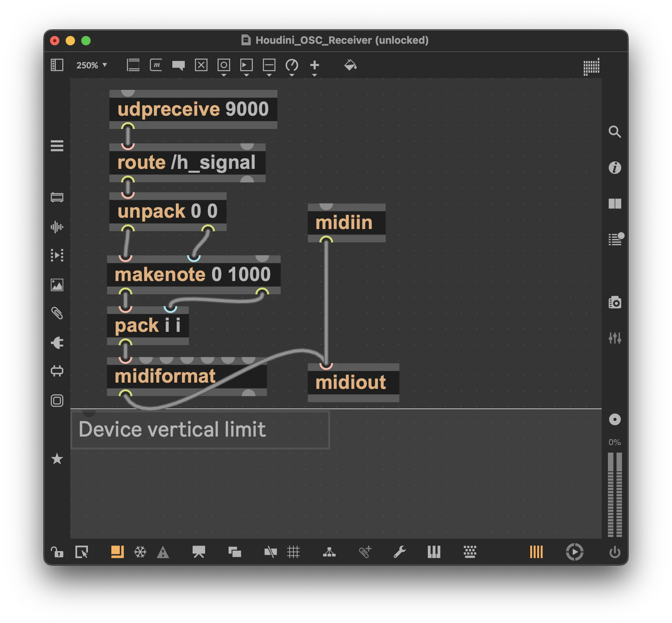The image size is (672, 623).
Task: Click the Device vertical limit comment
Action: (200, 430)
